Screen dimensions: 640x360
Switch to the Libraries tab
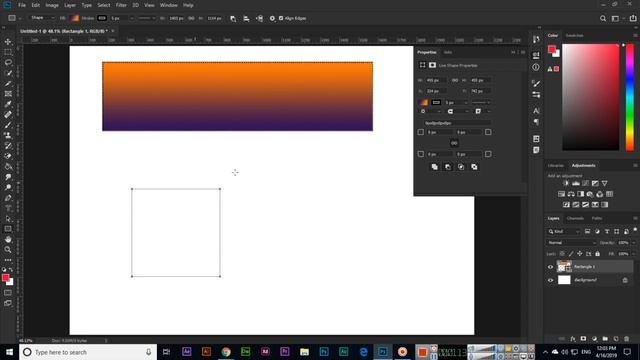pos(556,166)
